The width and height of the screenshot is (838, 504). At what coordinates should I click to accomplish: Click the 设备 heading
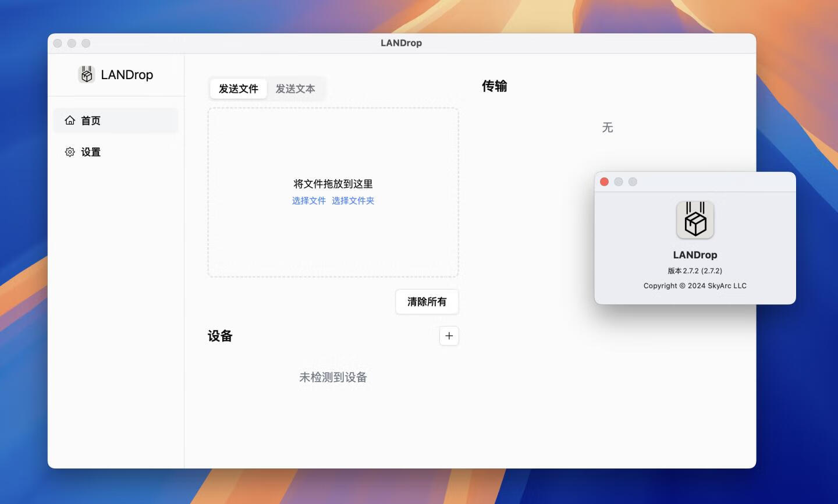[x=220, y=336]
